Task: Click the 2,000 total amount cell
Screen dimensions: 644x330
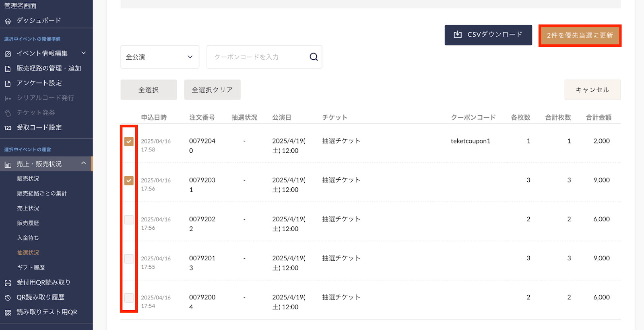Action: (x=601, y=141)
